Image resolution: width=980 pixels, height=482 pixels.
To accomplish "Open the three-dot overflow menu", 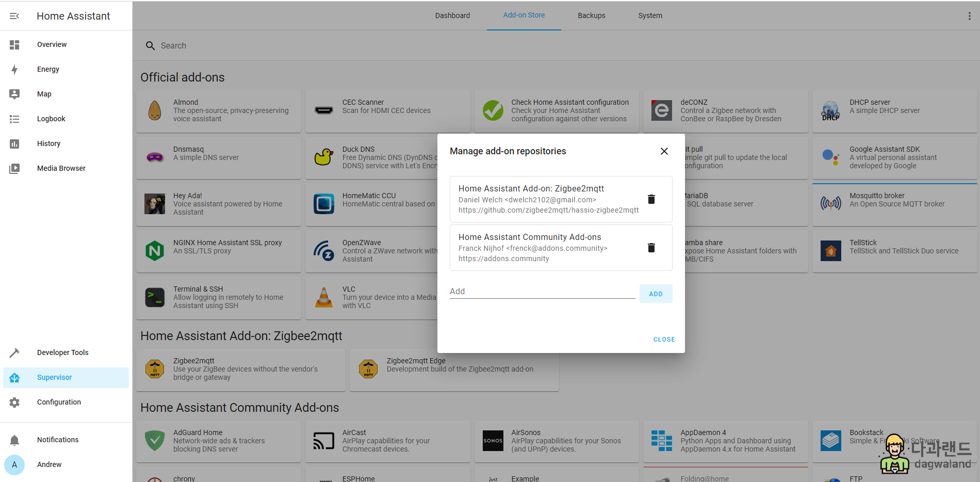I will point(969,16).
